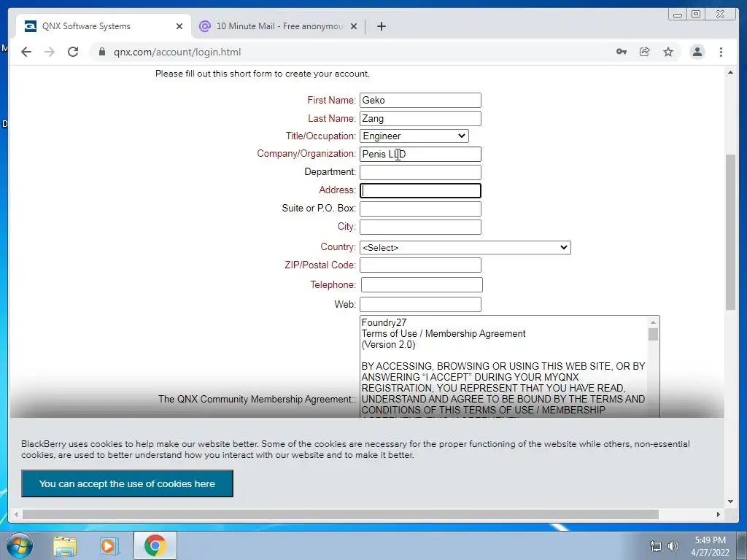Viewport: 747px width, 560px height.
Task: Minimize the Chrome window
Action: click(x=678, y=15)
